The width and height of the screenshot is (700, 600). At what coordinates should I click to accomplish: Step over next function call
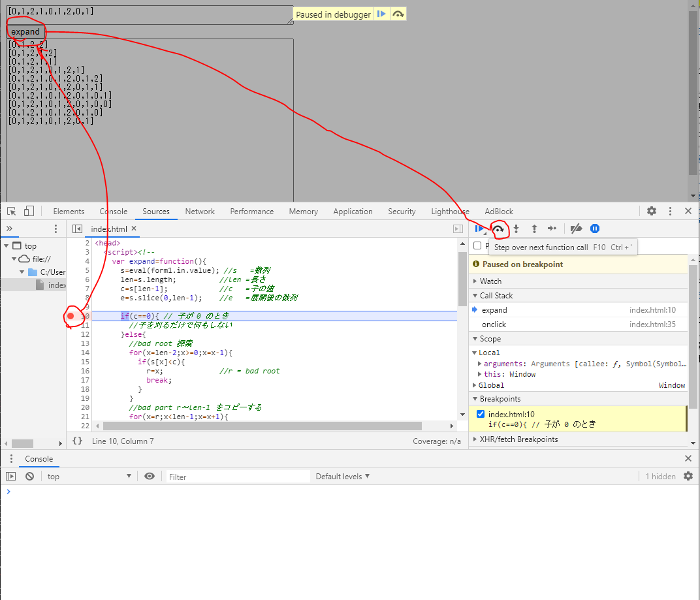coord(498,229)
